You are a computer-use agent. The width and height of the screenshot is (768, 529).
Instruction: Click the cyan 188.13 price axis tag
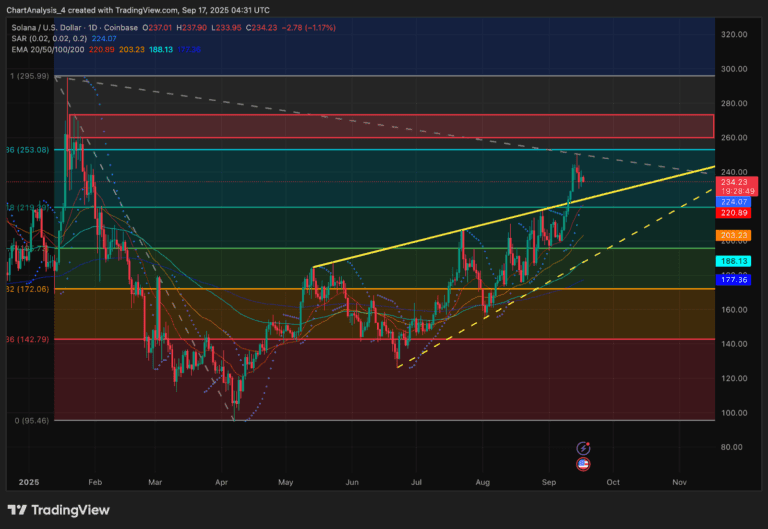click(733, 261)
